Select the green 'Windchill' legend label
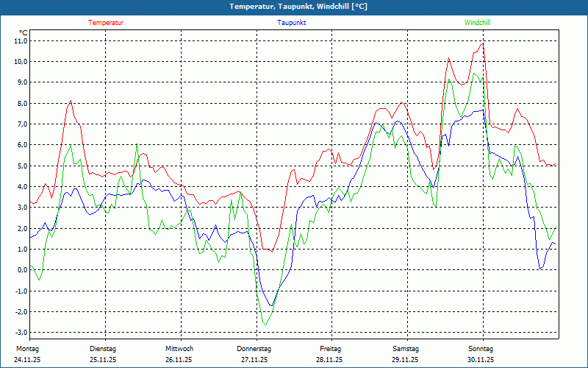588x368 pixels. coord(477,23)
